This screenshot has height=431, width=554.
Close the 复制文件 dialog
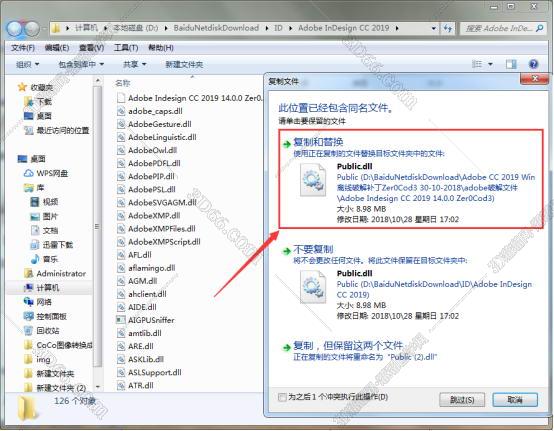point(534,78)
